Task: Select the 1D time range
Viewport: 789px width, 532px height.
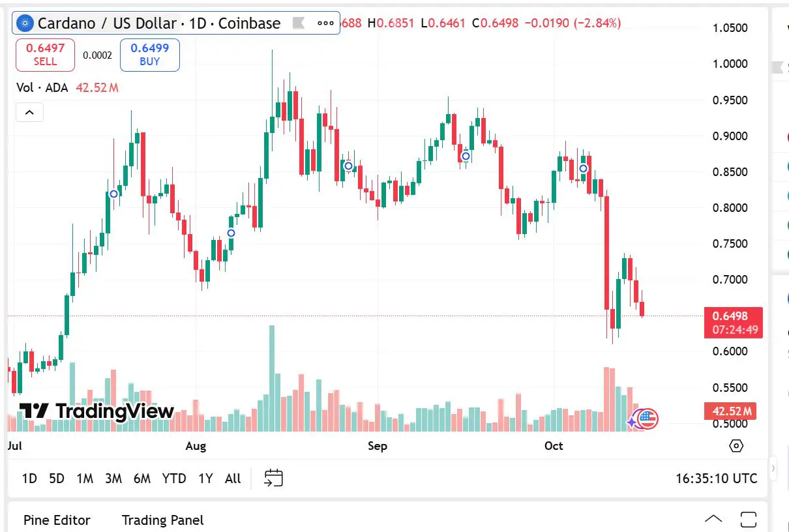Action: click(x=29, y=479)
